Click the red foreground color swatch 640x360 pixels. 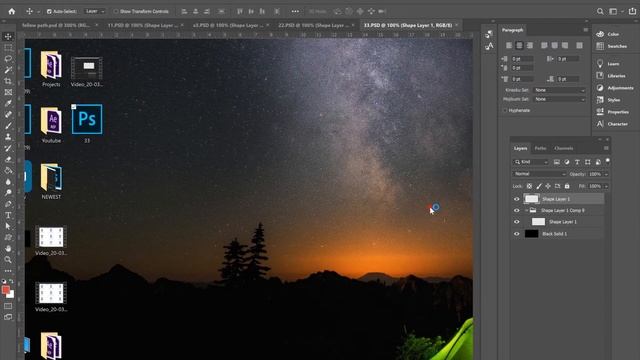click(5, 289)
